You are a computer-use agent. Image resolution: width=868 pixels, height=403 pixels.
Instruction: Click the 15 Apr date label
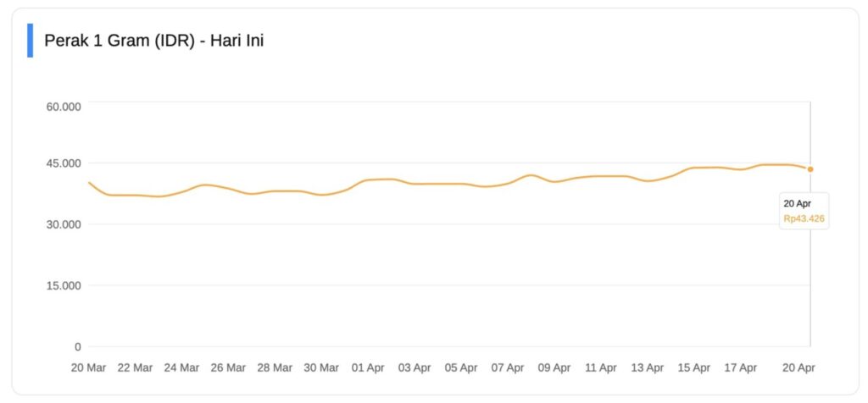(694, 367)
